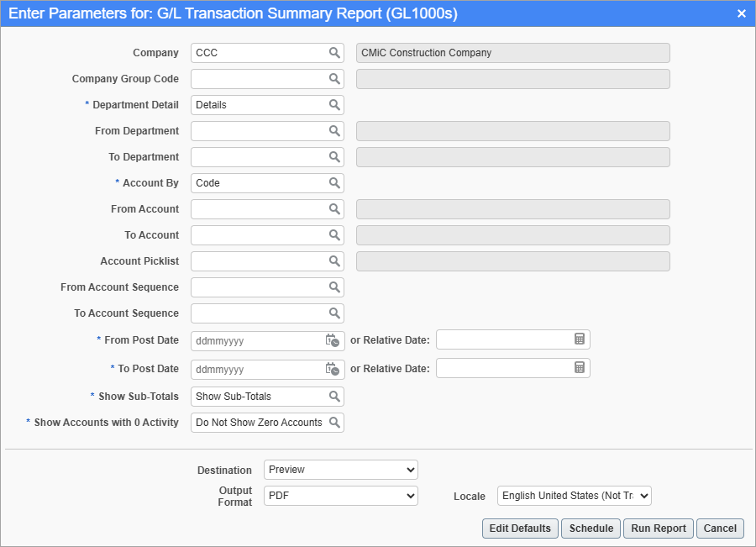Close the parameters dialog with X

point(742,13)
